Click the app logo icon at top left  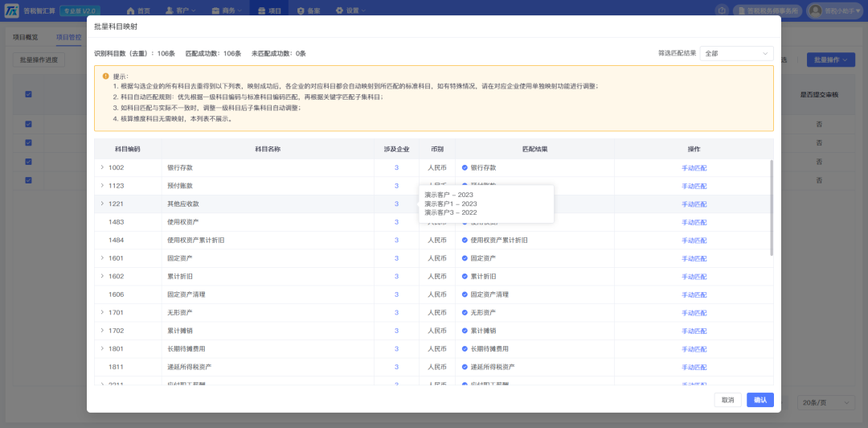coord(11,10)
